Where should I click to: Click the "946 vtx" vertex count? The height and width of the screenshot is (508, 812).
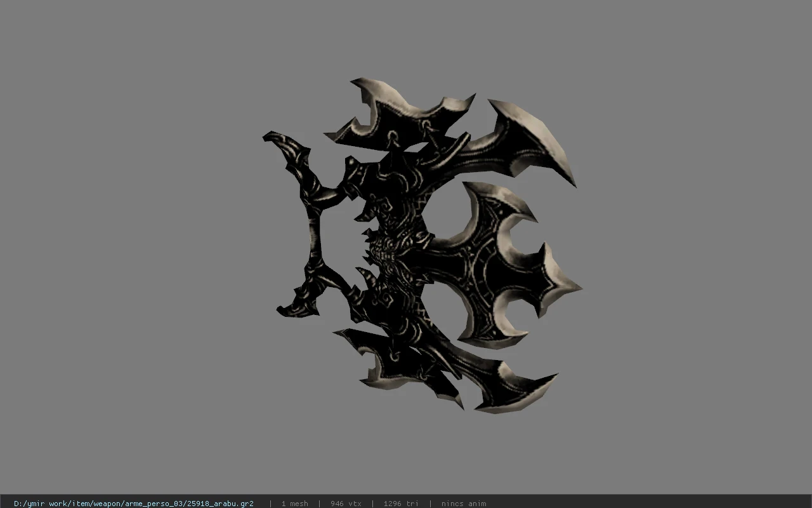(x=346, y=503)
